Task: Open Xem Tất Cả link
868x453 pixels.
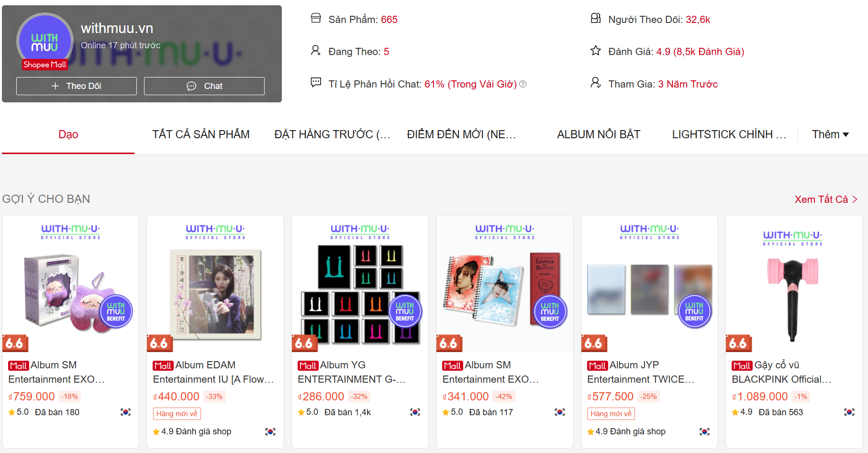Action: pyautogui.click(x=826, y=199)
